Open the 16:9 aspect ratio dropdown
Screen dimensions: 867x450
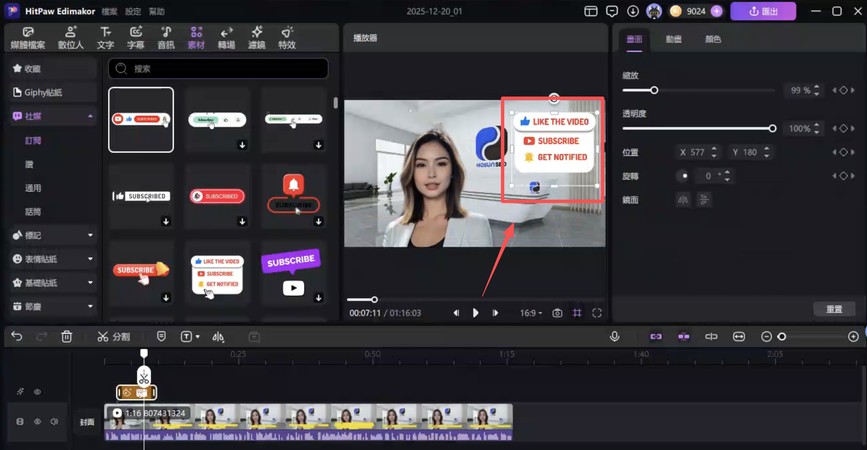(530, 313)
